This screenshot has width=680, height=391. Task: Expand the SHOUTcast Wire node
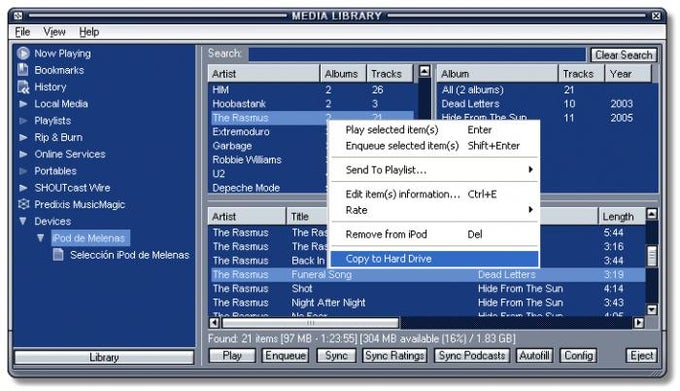point(23,188)
